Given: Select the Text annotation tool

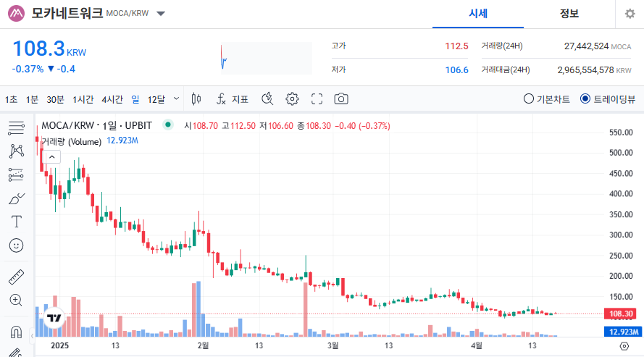Looking at the screenshot, I should pos(16,222).
